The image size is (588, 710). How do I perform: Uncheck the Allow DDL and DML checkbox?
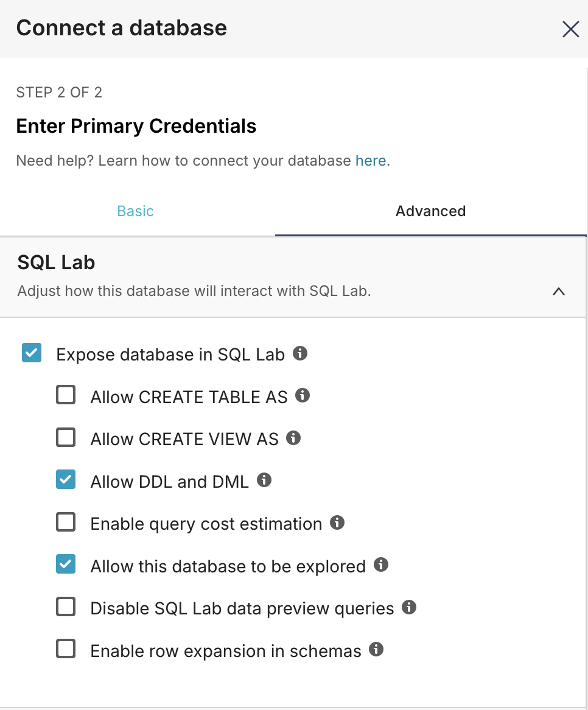(x=66, y=480)
